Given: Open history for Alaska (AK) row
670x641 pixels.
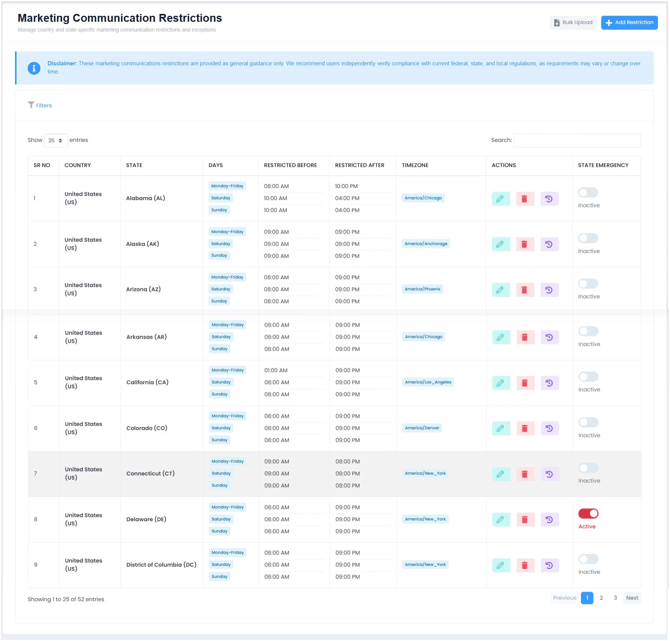Looking at the screenshot, I should pyautogui.click(x=549, y=244).
